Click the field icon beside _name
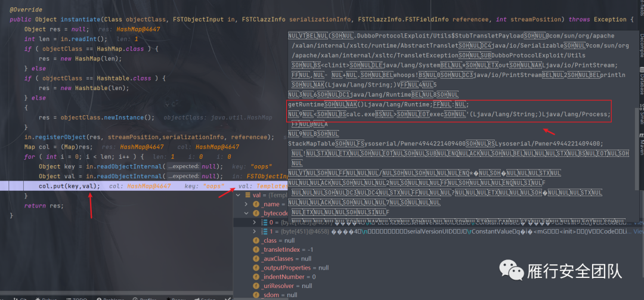The height and width of the screenshot is (300, 644). click(x=256, y=204)
